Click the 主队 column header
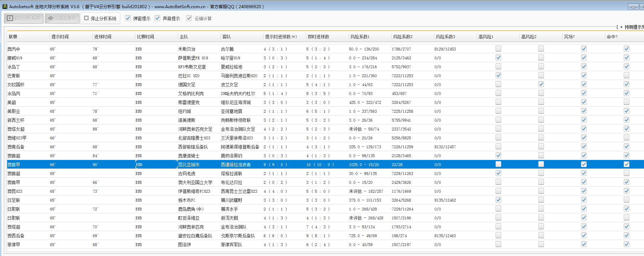This screenshot has width=644, height=256. click(184, 37)
